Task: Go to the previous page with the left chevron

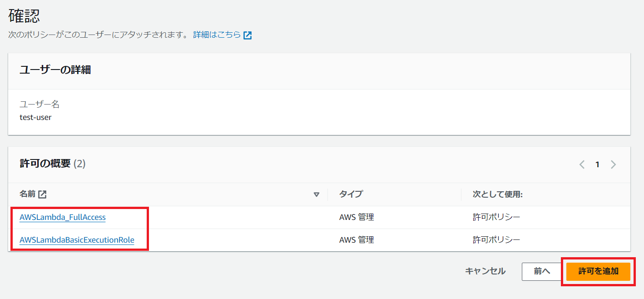Action: 582,164
